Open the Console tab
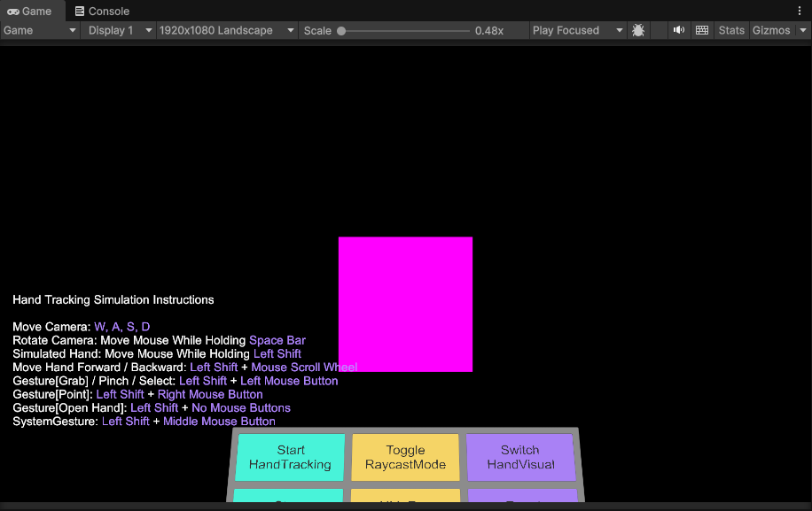Viewport: 812px width, 511px height. pos(102,11)
